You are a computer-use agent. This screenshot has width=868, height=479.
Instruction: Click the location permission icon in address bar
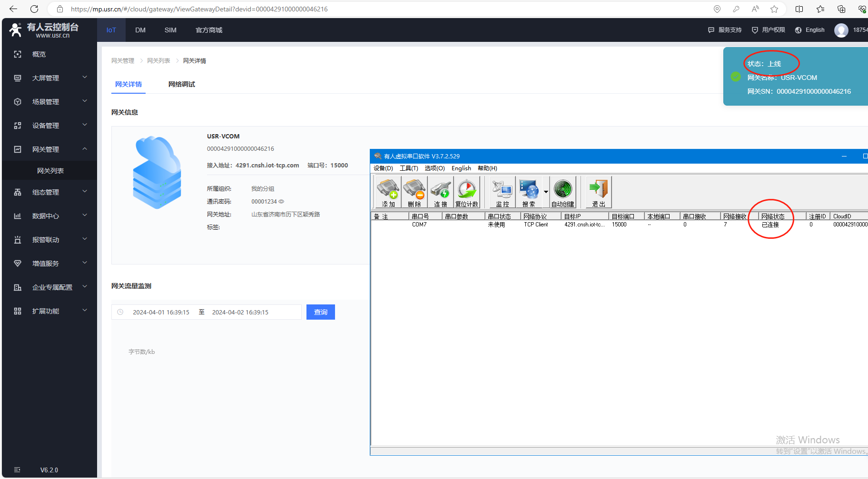[717, 9]
